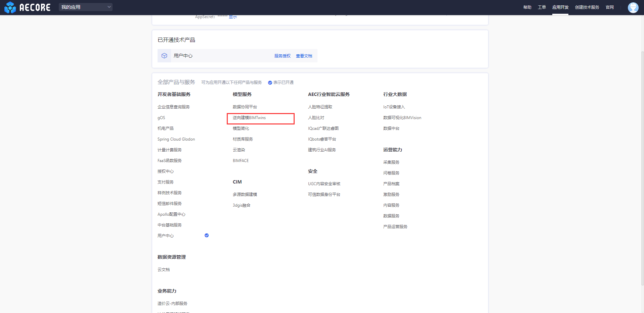The height and width of the screenshot is (313, 644).
Task: Open the 帮助 menu item
Action: click(x=527, y=7)
